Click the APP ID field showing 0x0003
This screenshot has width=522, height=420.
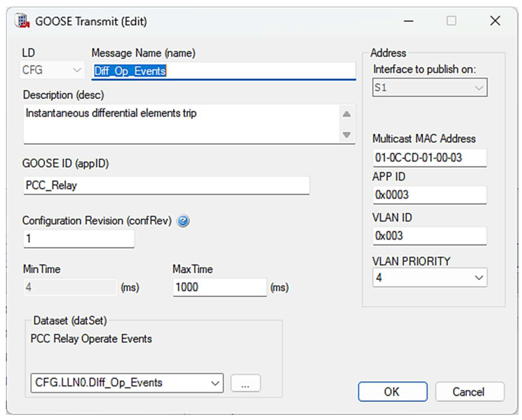(430, 195)
